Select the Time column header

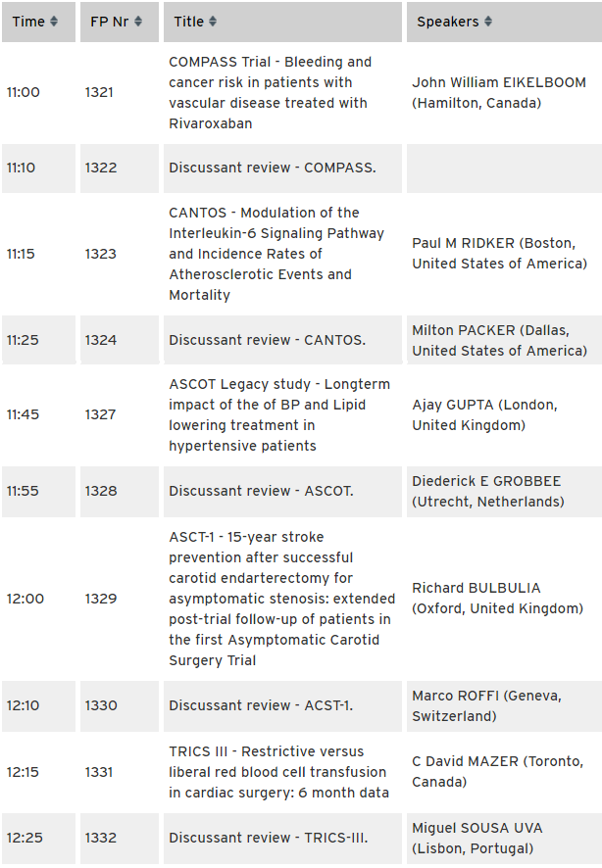click(x=39, y=22)
